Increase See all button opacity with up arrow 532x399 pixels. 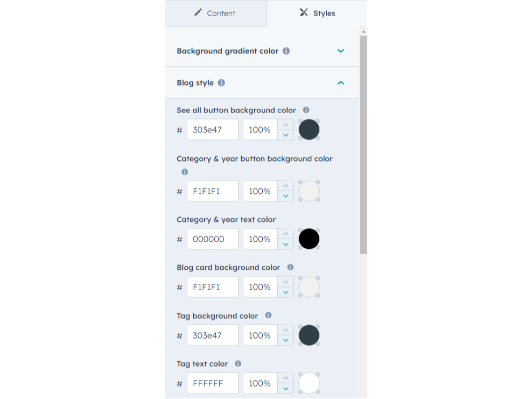285,125
